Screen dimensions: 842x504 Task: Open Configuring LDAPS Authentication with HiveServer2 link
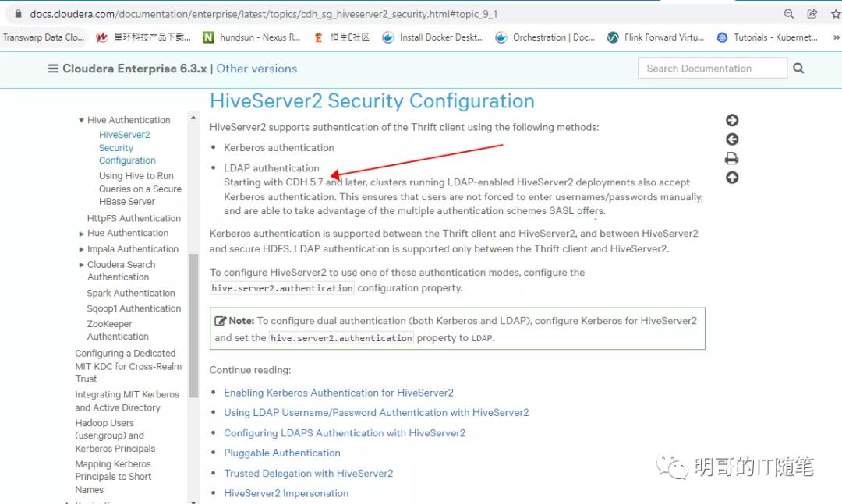(x=345, y=433)
